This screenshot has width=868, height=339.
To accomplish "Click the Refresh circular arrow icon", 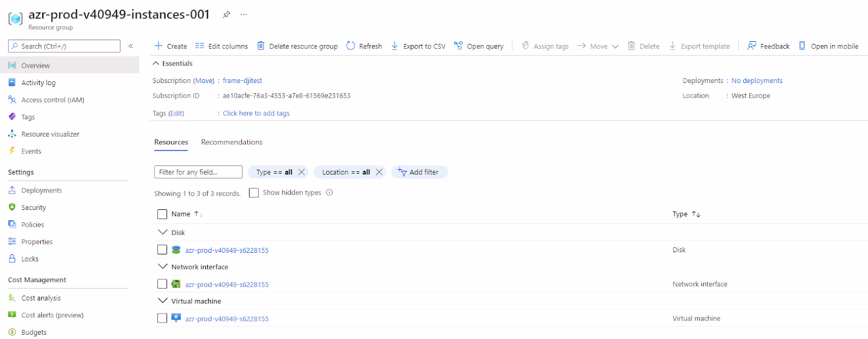I will (x=350, y=46).
